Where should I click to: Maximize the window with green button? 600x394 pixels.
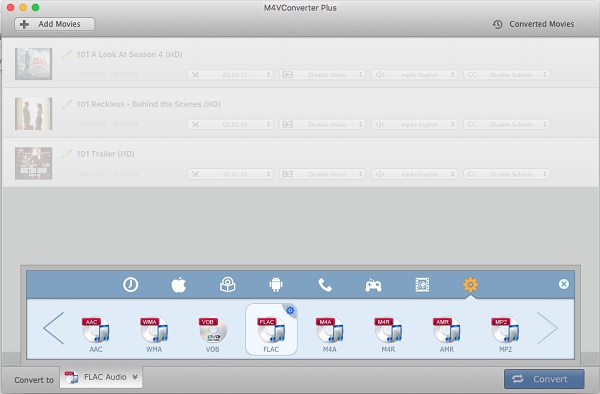tap(35, 7)
